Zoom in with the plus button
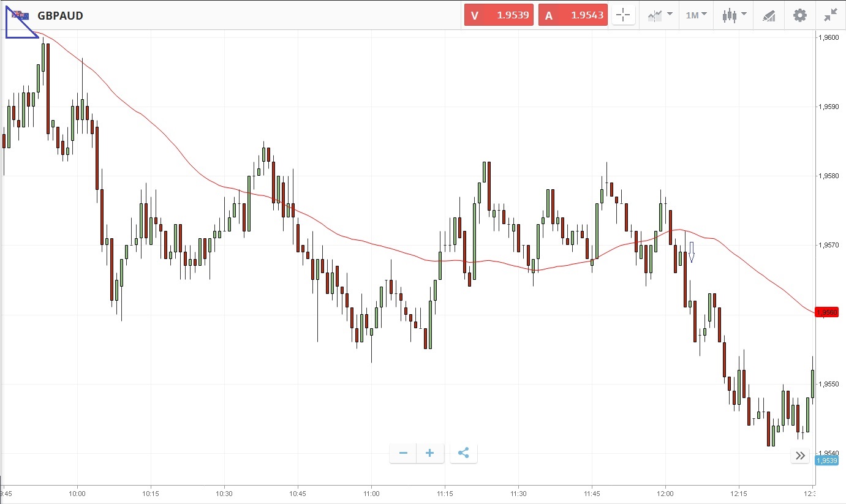 tap(430, 453)
